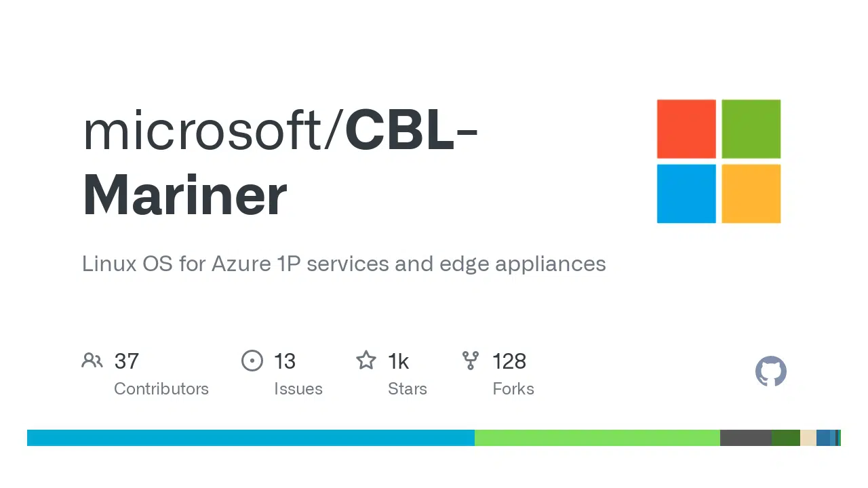Click the green square of Microsoft logo
This screenshot has height=488, width=868.
click(751, 129)
